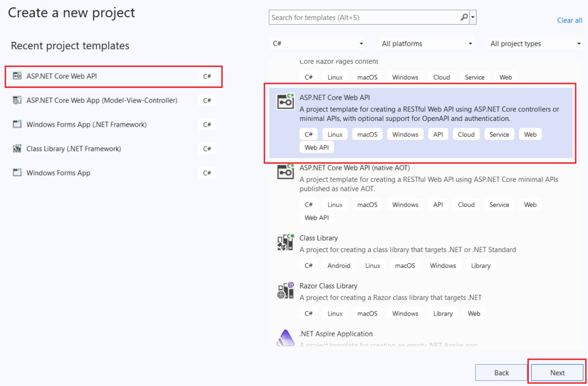The width and height of the screenshot is (588, 386).
Task: Click the Clear all link
Action: tap(570, 21)
